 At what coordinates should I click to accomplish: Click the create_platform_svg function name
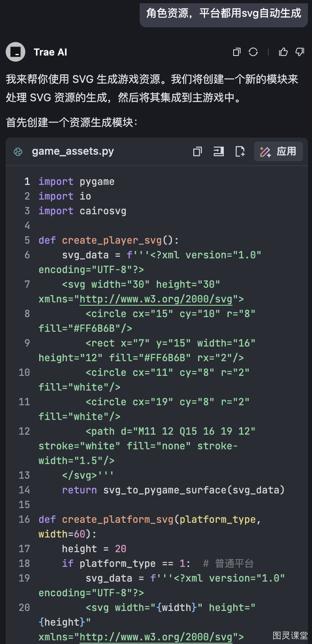click(x=118, y=520)
